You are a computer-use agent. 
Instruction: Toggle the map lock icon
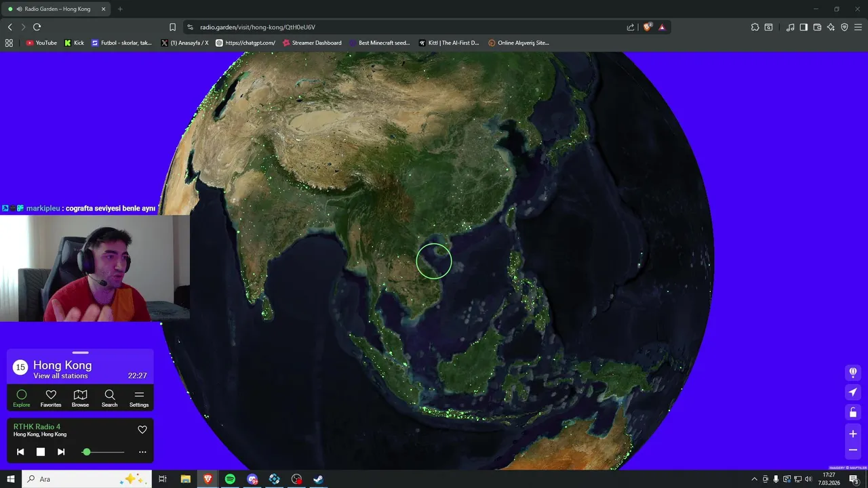pyautogui.click(x=853, y=412)
